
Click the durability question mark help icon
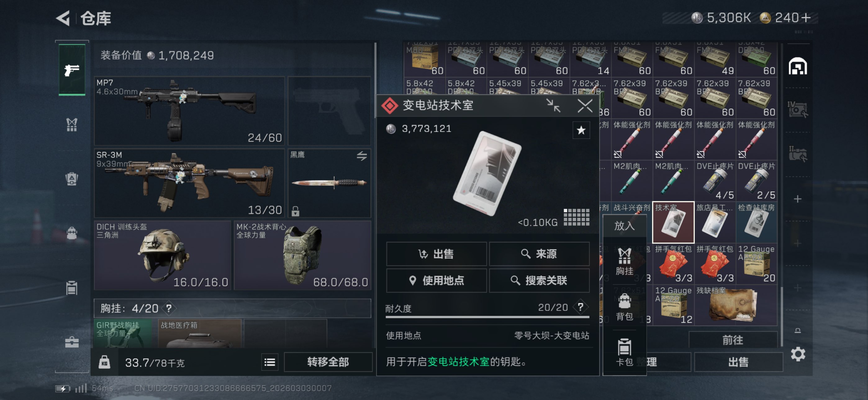tap(580, 307)
